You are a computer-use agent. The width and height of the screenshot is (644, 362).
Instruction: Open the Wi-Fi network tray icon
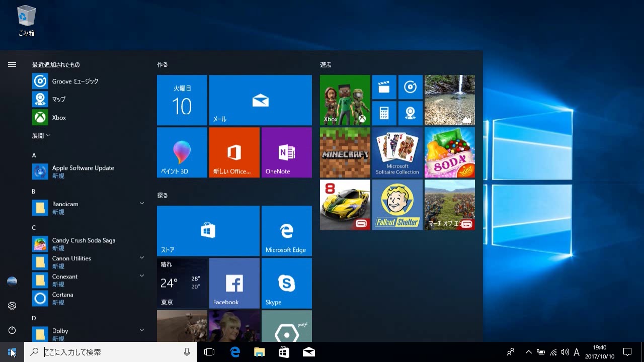click(x=553, y=352)
